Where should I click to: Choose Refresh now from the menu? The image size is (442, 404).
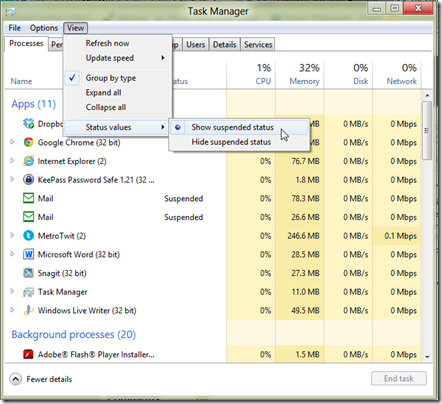[x=118, y=43]
